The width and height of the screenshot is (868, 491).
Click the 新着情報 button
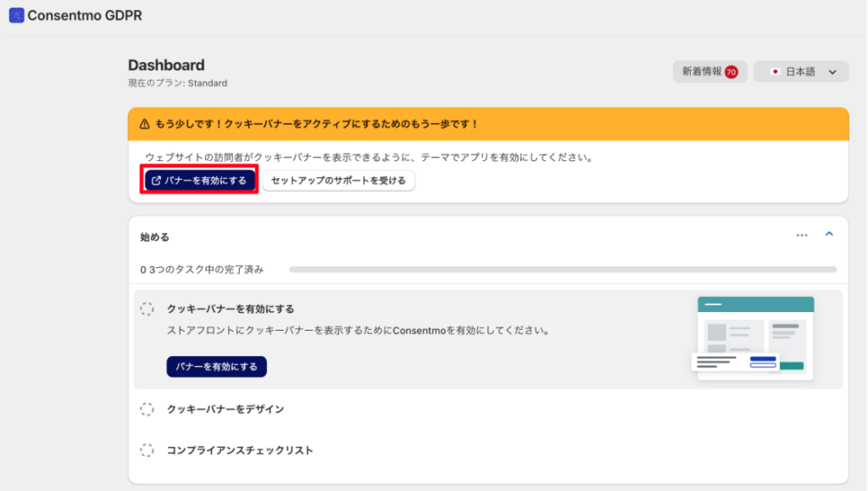coord(709,72)
